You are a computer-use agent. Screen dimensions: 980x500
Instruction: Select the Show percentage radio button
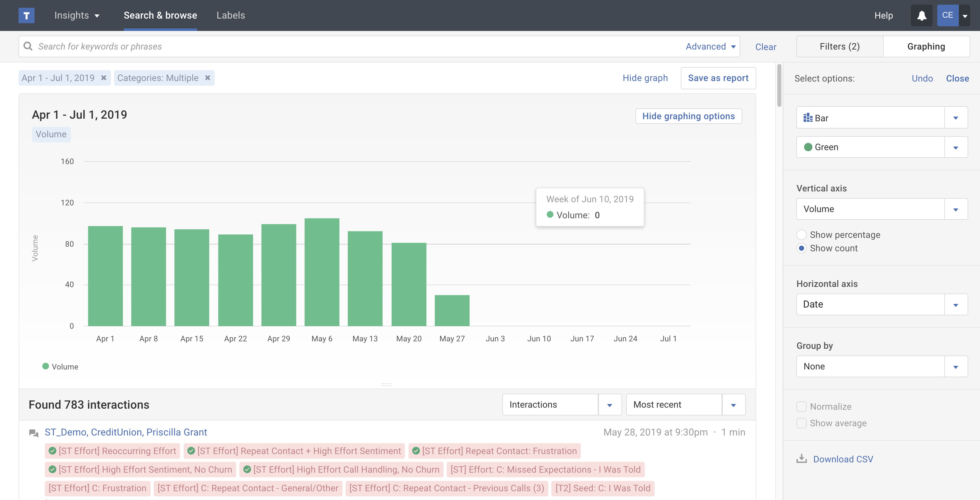tap(801, 235)
